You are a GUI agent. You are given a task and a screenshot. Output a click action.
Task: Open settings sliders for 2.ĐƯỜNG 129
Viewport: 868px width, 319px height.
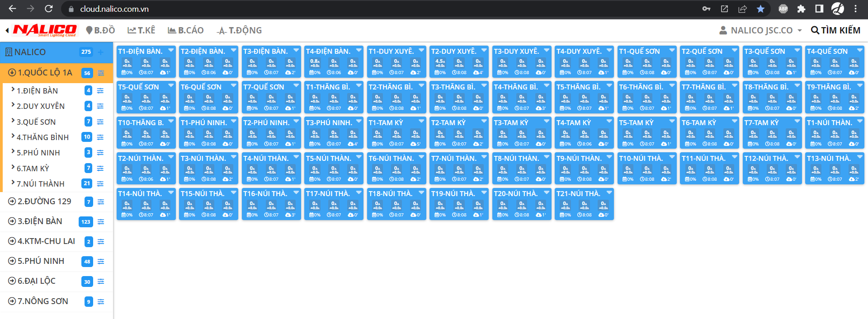(101, 202)
